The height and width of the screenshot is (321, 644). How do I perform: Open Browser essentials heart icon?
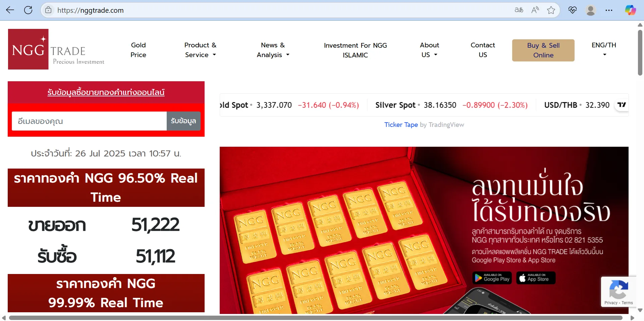coord(572,10)
